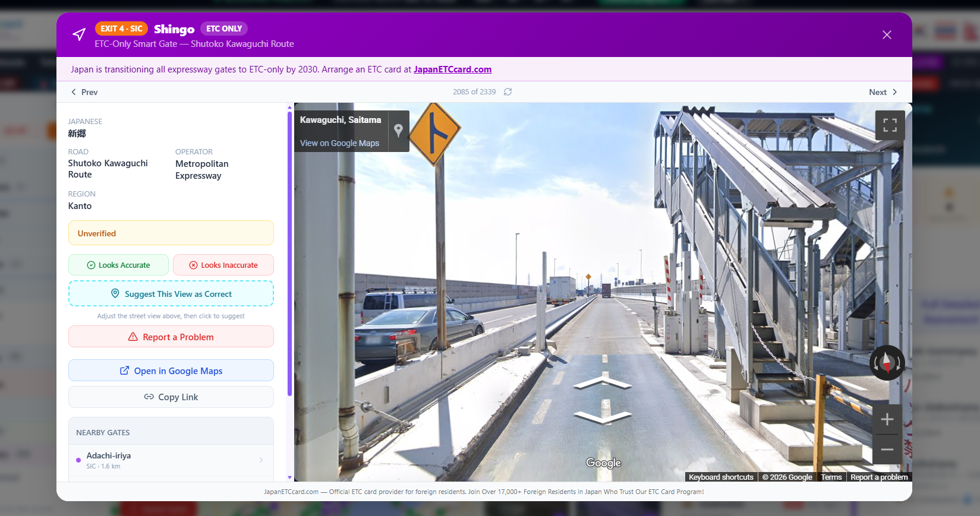The height and width of the screenshot is (516, 980).
Task: Open Keyboard shortcuts in street view
Action: coord(721,477)
